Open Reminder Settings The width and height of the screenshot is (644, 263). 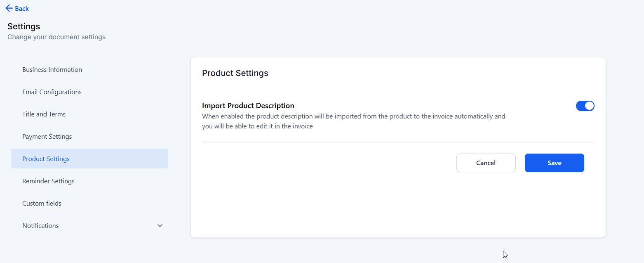(x=48, y=181)
